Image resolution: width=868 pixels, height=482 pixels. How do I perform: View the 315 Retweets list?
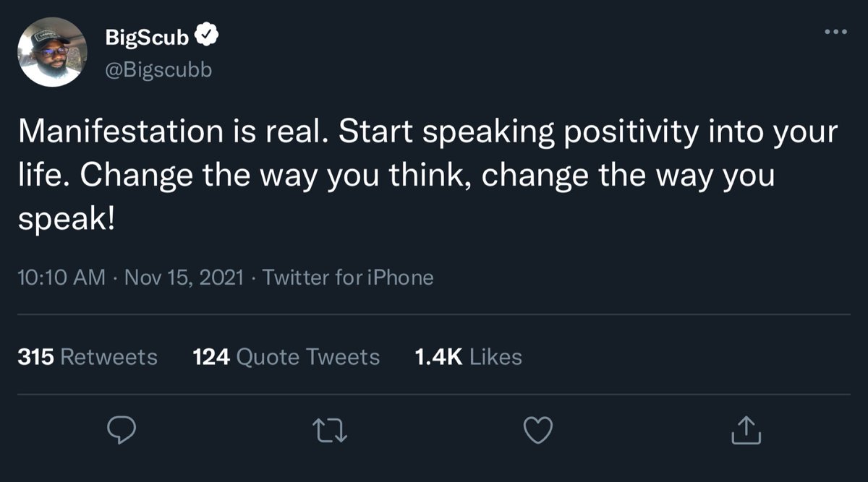coord(88,357)
